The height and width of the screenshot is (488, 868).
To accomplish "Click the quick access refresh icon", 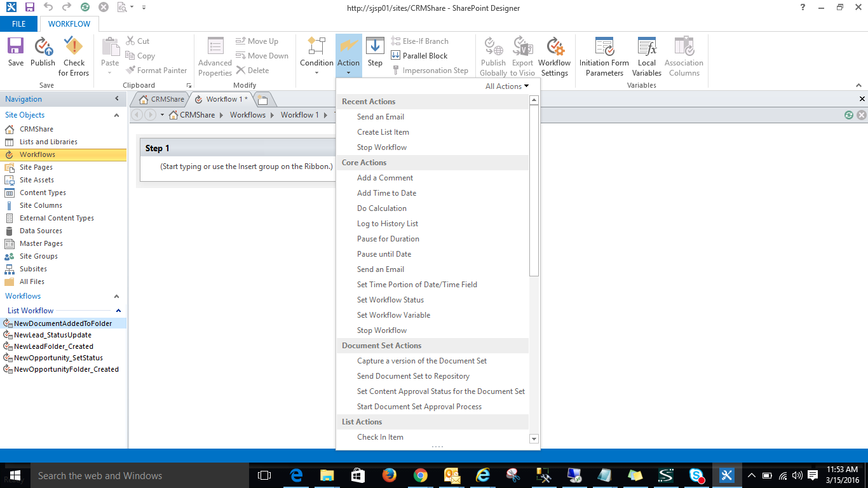I will (85, 8).
